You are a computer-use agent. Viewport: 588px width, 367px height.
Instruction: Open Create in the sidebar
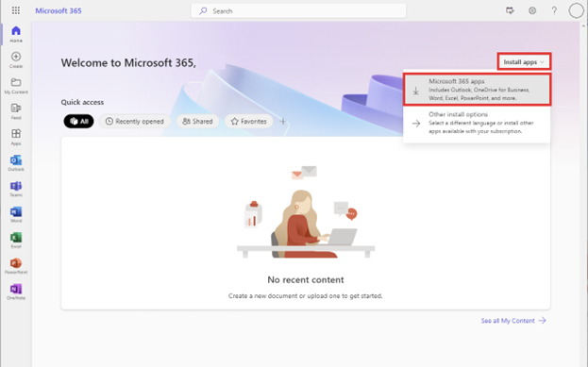click(16, 59)
